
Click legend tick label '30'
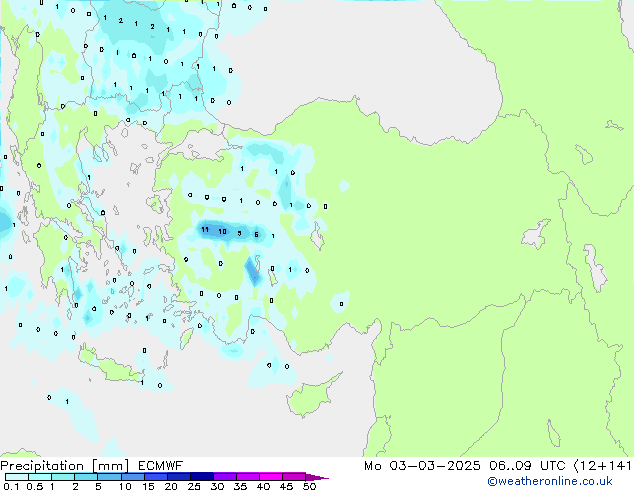(x=217, y=486)
